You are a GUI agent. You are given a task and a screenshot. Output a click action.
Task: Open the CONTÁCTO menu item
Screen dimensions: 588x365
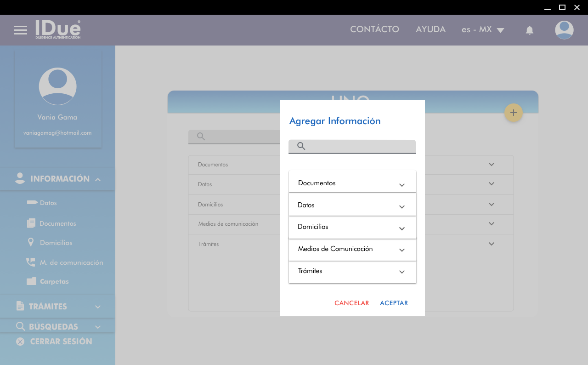point(374,29)
